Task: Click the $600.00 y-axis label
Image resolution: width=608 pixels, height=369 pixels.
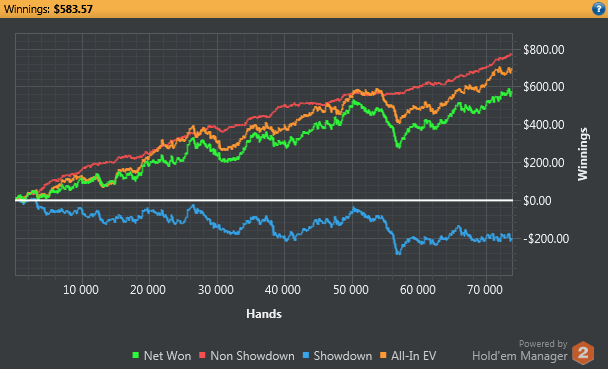Action: point(544,86)
